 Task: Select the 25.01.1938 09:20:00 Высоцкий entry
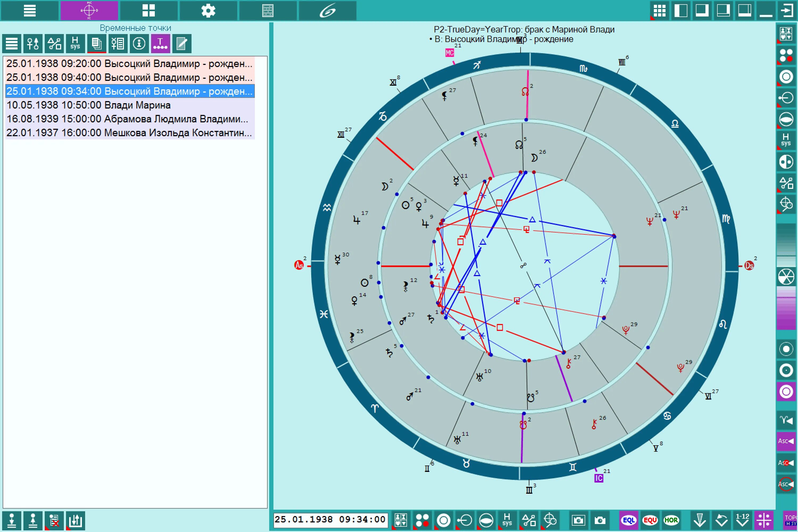[x=129, y=64]
